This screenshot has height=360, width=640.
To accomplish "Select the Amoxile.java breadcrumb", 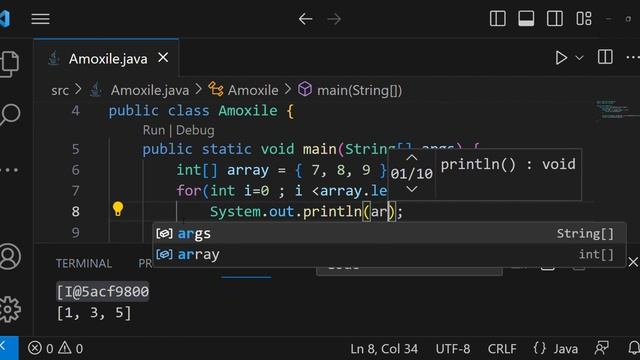I will tap(150, 90).
